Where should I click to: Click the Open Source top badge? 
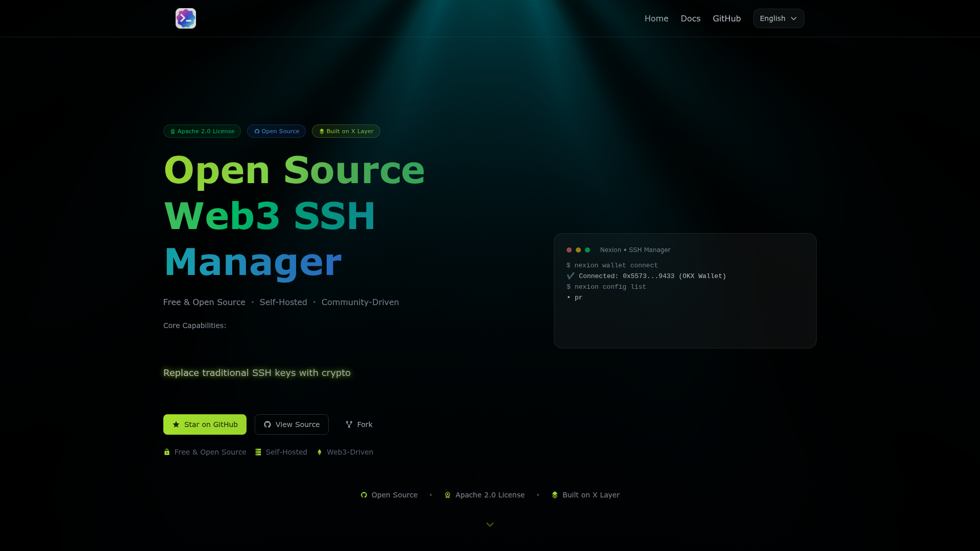coord(276,131)
